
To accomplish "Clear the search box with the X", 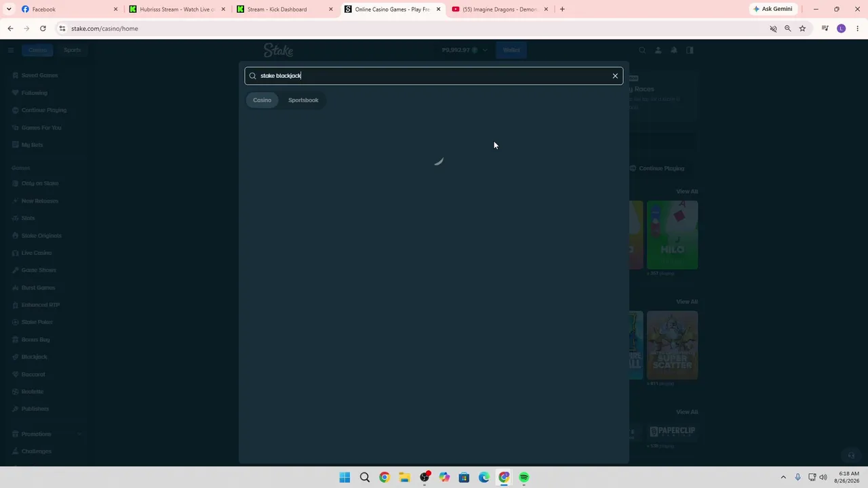I will pyautogui.click(x=615, y=76).
